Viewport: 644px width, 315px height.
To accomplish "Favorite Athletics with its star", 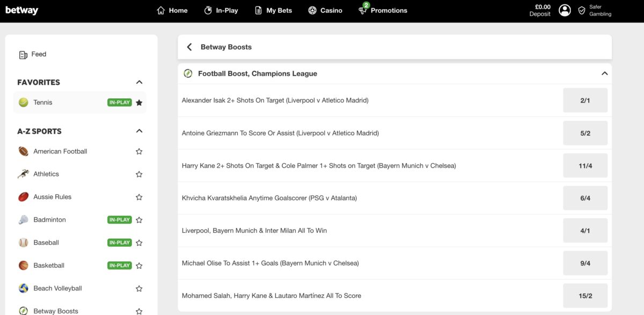I will [x=139, y=174].
